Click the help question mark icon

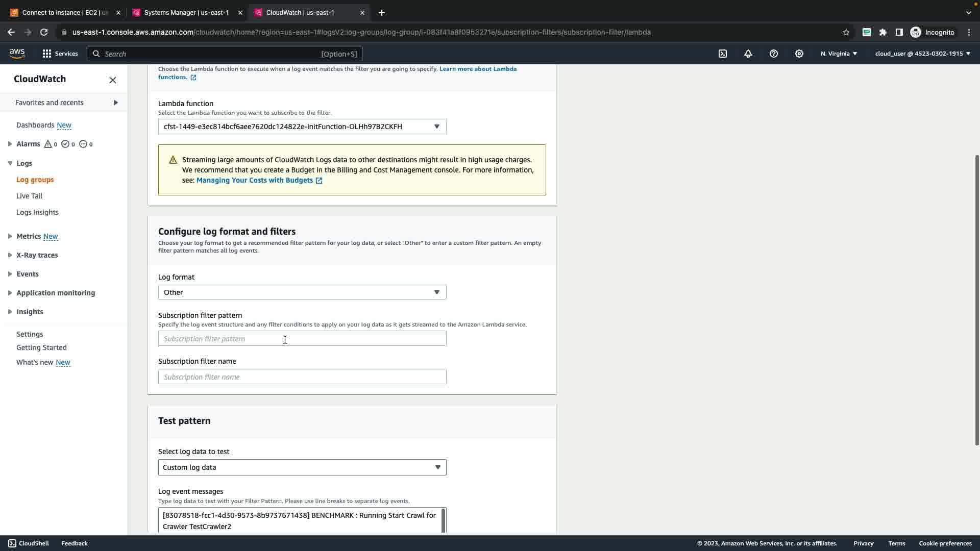[774, 54]
